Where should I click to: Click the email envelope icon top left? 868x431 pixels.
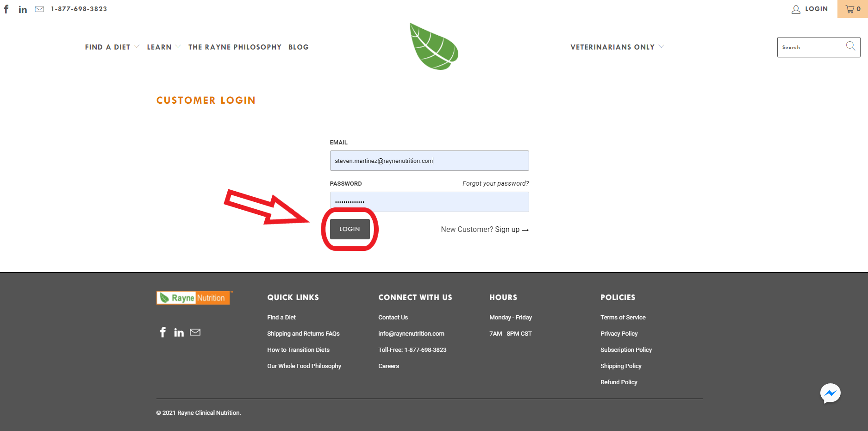39,9
